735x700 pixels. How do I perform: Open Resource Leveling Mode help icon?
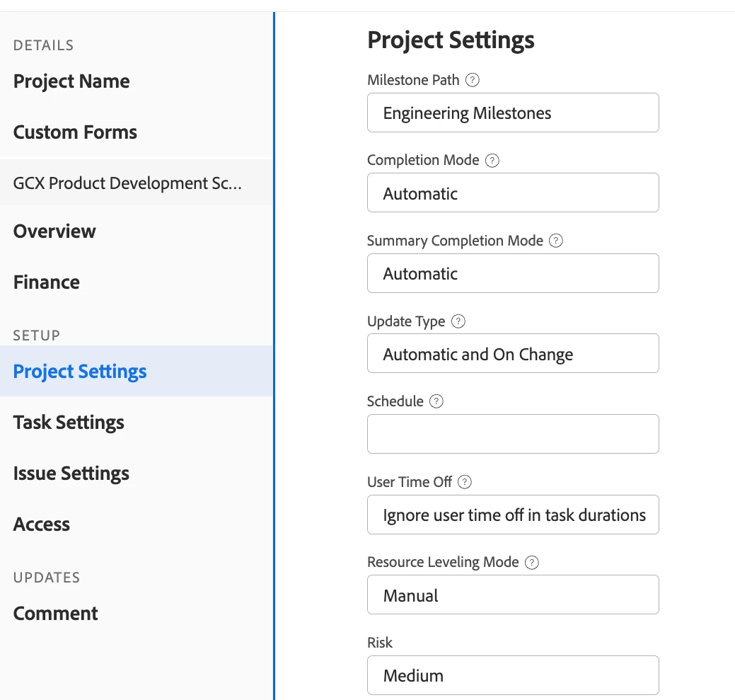[532, 563]
